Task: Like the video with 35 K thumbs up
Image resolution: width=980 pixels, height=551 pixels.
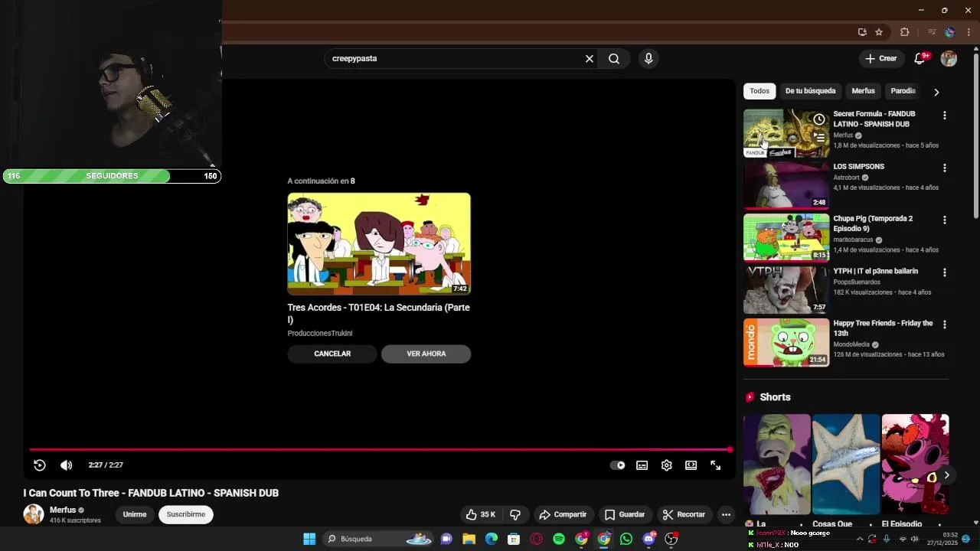Action: point(481,514)
